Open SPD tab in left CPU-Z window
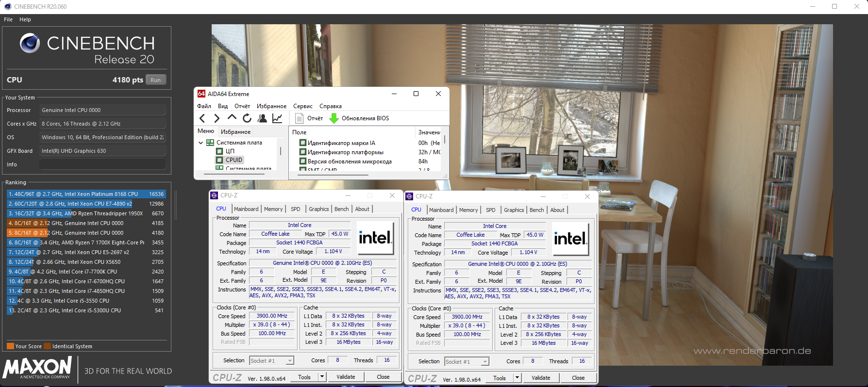 coord(296,209)
